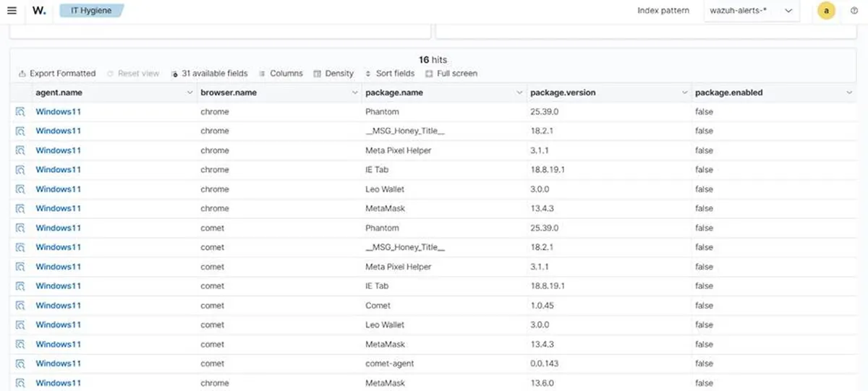
Task: Open the wazuh-alerts-* index pattern dropdown
Action: (x=752, y=11)
